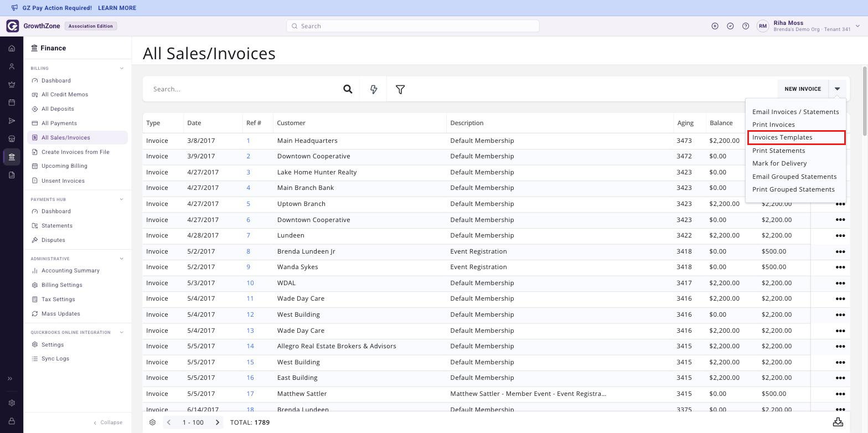
Task: Open Billing Settings in sidebar
Action: pos(61,285)
